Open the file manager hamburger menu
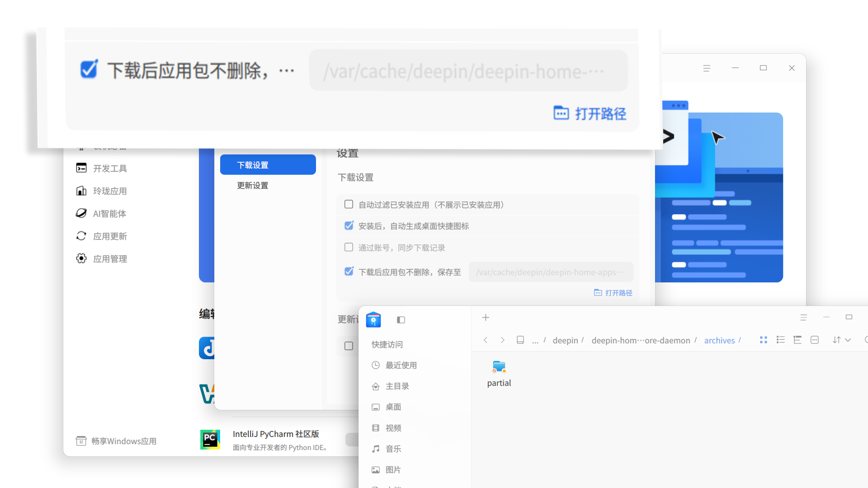This screenshot has height=488, width=868. [803, 318]
